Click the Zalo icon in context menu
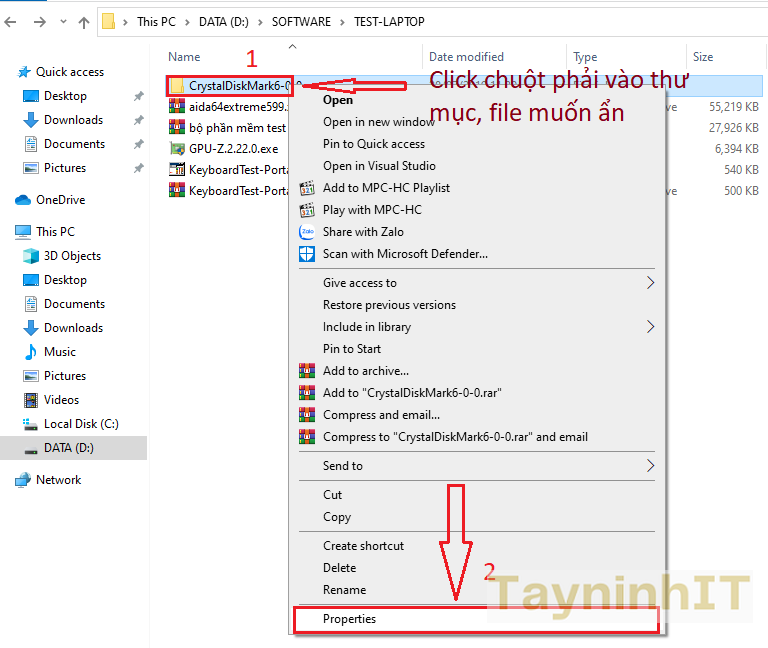The width and height of the screenshot is (768, 648). [307, 232]
